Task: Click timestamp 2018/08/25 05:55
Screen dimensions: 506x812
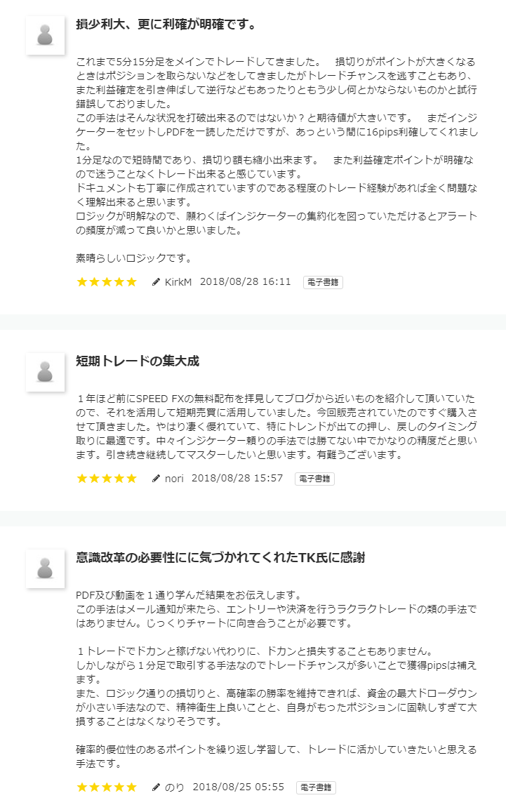Action: click(239, 787)
